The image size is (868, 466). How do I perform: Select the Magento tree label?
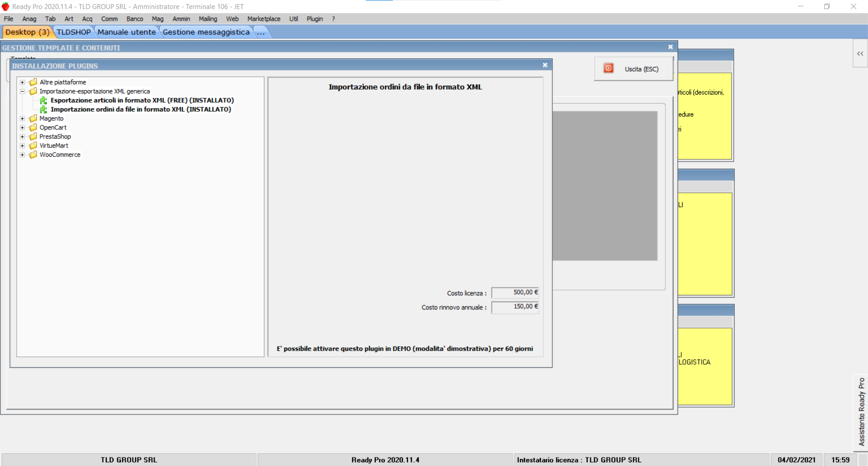tap(52, 119)
